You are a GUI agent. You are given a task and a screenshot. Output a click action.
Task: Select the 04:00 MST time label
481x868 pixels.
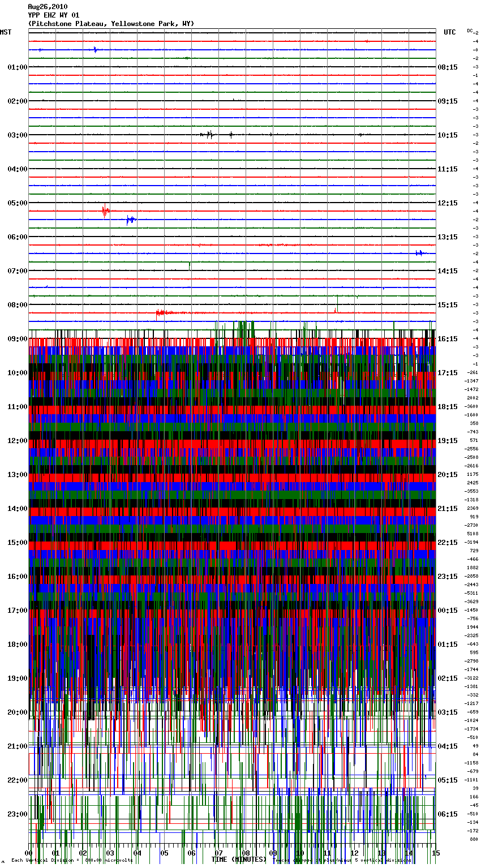coord(18,169)
